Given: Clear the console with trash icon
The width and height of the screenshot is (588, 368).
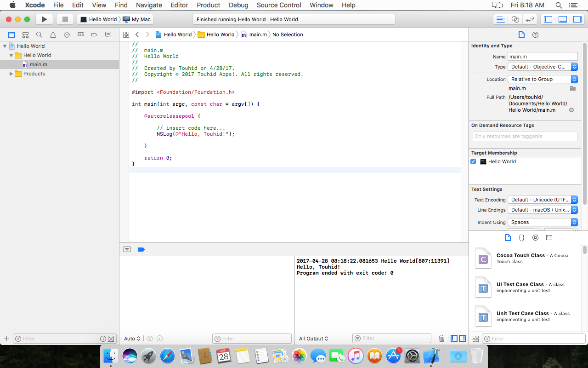Looking at the screenshot, I should (x=441, y=339).
